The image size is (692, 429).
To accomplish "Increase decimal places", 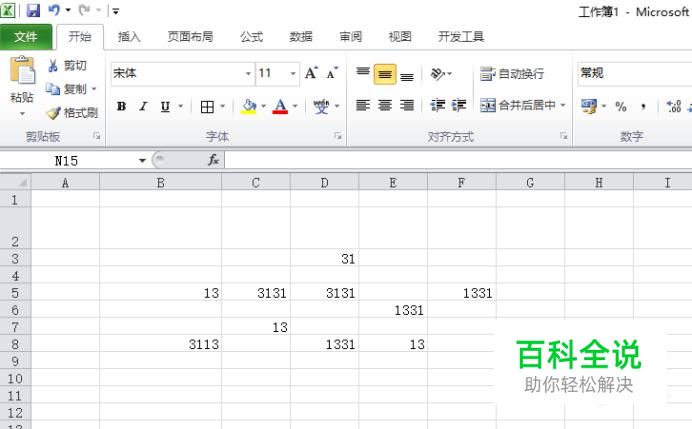I will [673, 106].
